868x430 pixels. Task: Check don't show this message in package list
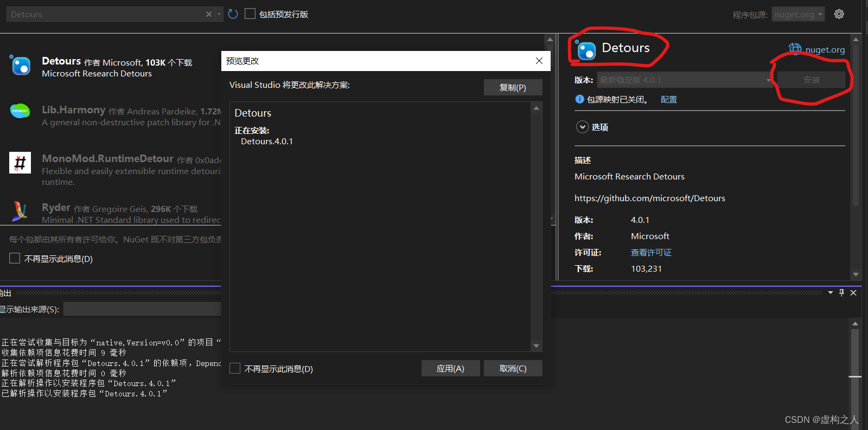pyautogui.click(x=15, y=259)
